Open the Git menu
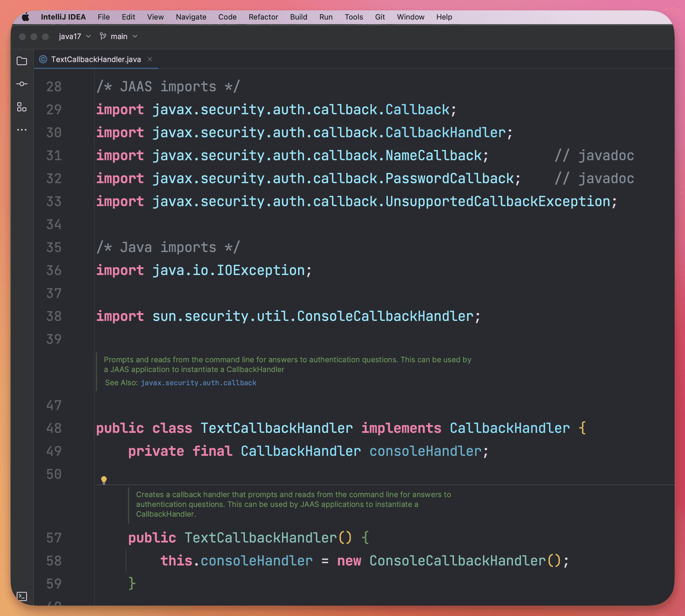This screenshot has width=685, height=616. [380, 17]
